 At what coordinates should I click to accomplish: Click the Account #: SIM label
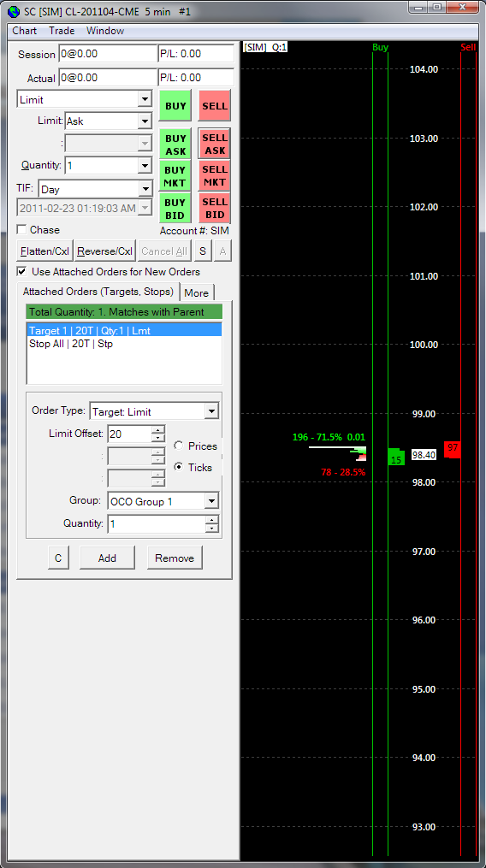click(194, 231)
